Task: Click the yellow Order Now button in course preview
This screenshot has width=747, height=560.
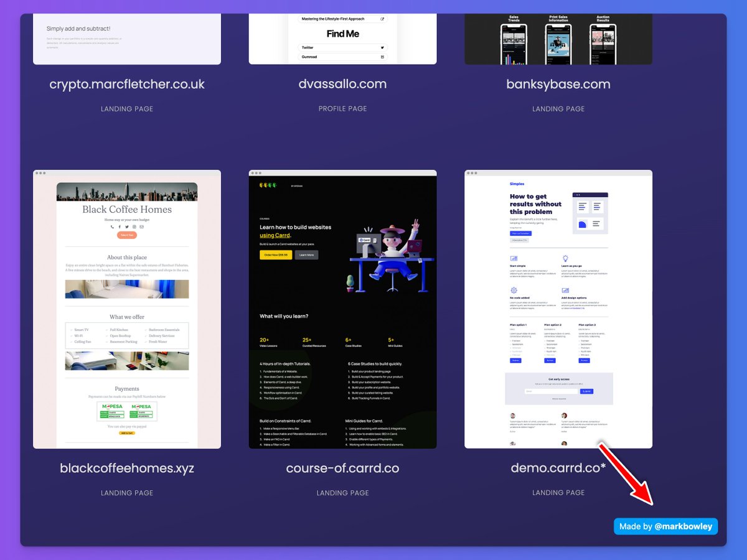Action: coord(276,255)
